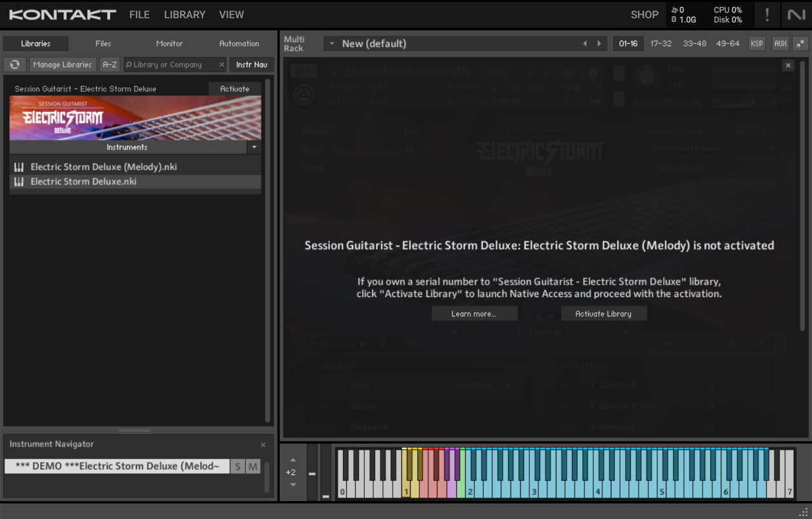
Task: Close the not-activated overlay message
Action: click(788, 65)
